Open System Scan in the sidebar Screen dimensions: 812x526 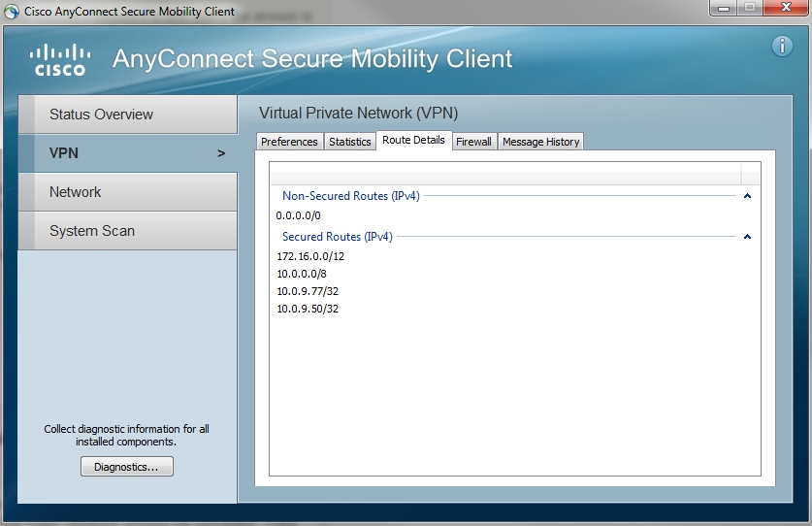point(128,231)
